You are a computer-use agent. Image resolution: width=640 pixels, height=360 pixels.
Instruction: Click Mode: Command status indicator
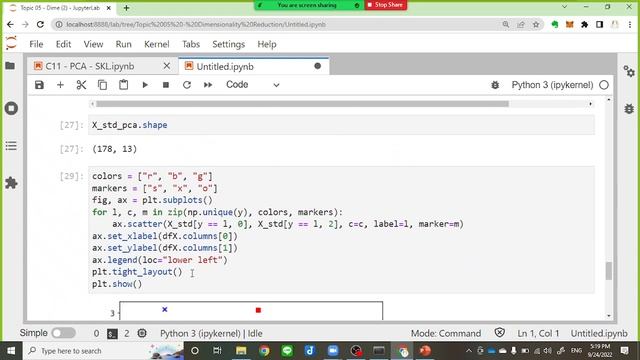tap(446, 333)
